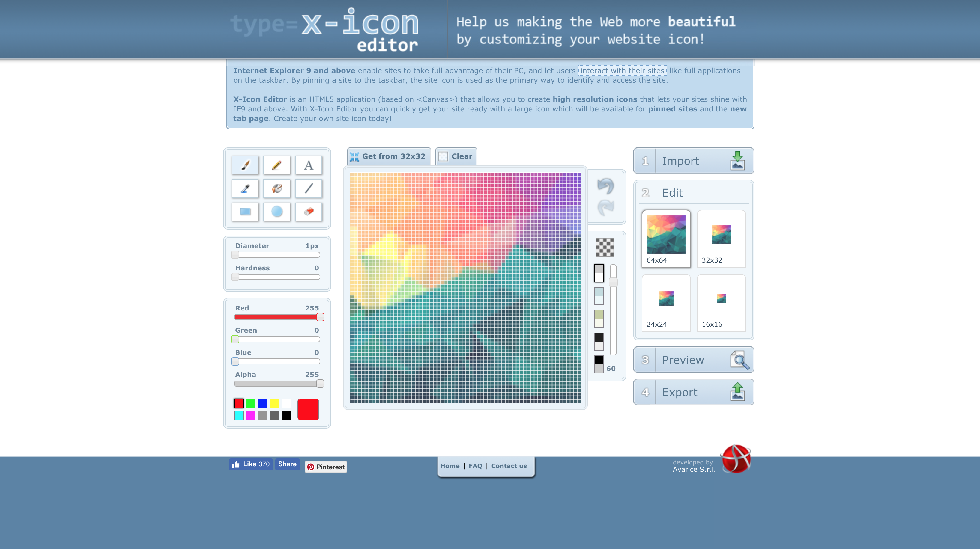This screenshot has width=980, height=549.
Task: Select the Eraser tool
Action: pos(309,211)
